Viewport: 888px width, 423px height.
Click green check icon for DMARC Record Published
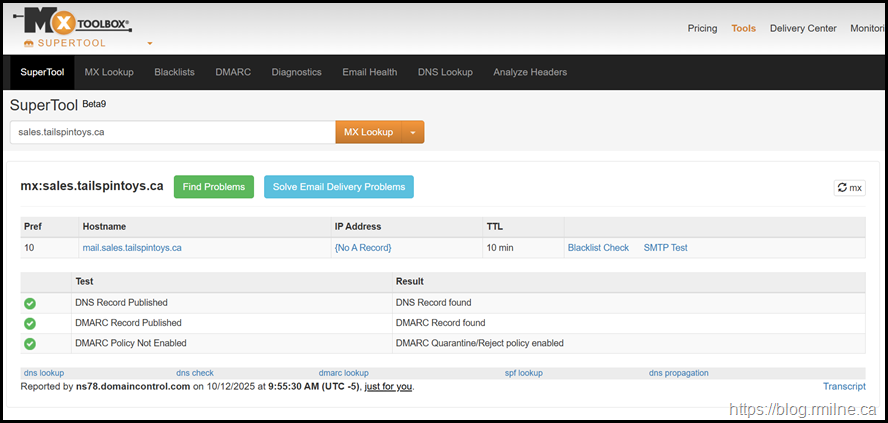30,323
